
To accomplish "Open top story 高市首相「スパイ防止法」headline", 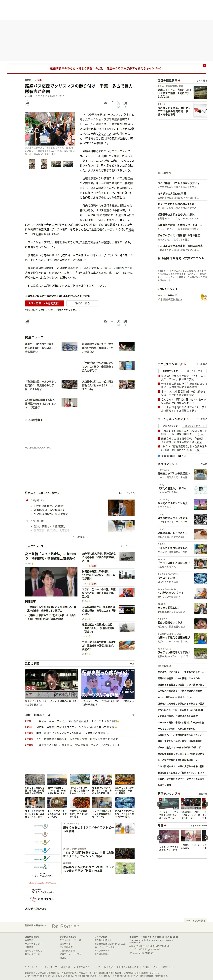I will pos(51,556).
